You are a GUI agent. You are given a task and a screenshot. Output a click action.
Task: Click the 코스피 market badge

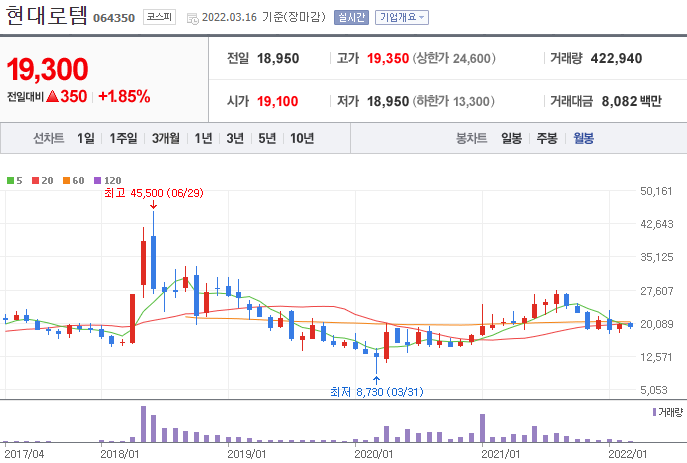pos(159,17)
